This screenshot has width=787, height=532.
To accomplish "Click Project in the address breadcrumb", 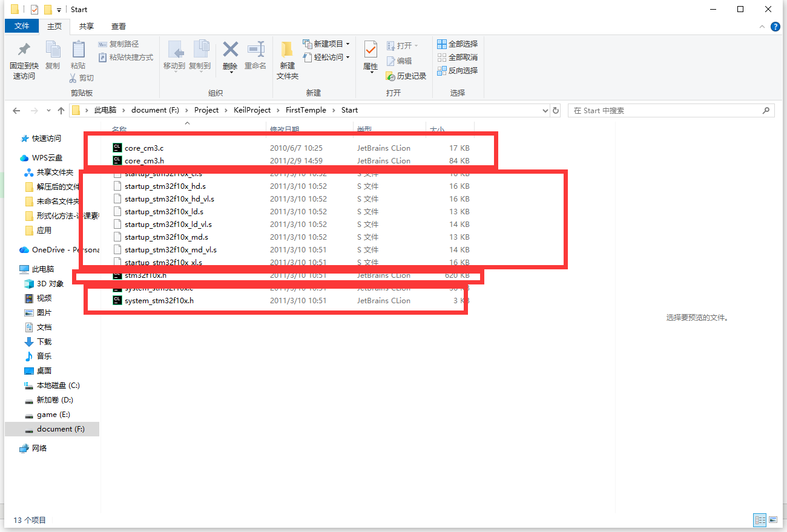I will pyautogui.click(x=206, y=110).
